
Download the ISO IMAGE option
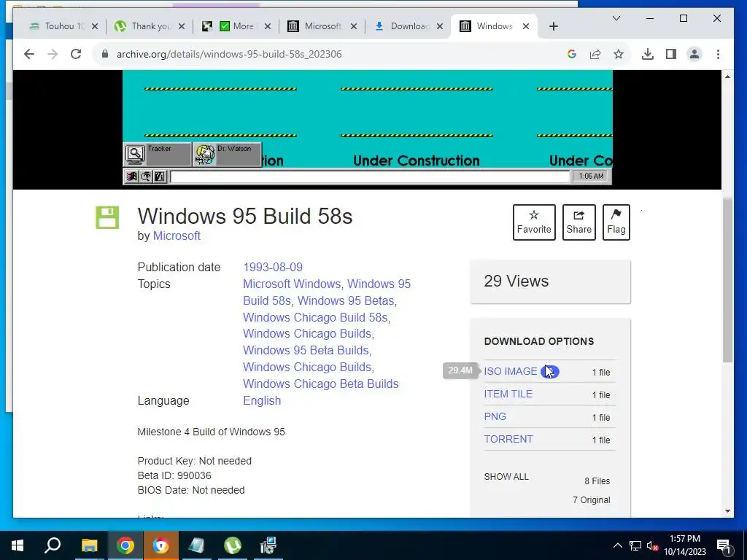[x=510, y=371]
